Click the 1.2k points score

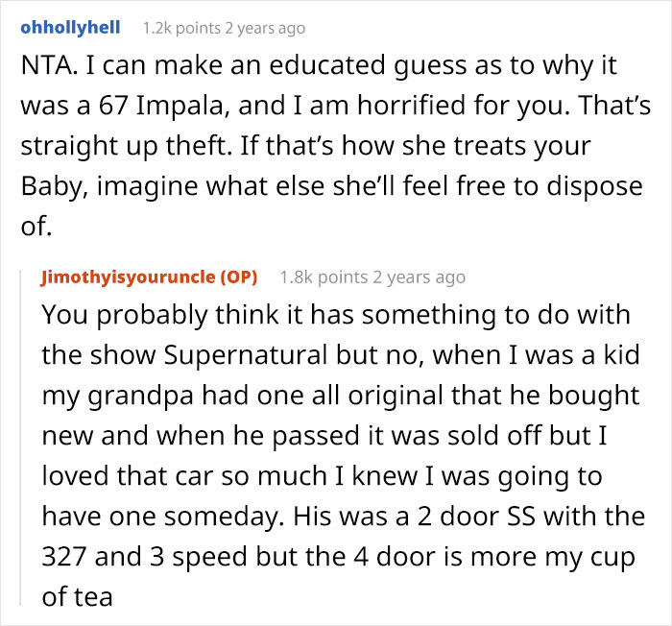[x=181, y=28]
